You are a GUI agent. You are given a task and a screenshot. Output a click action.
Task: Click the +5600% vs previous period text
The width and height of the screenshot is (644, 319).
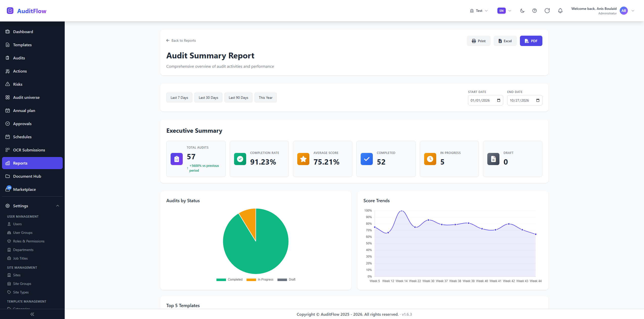click(x=204, y=168)
